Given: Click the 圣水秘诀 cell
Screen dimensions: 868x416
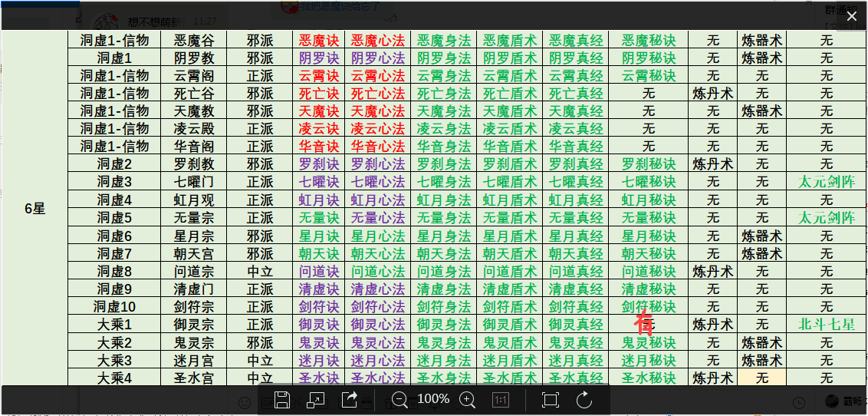Looking at the screenshot, I should [649, 377].
